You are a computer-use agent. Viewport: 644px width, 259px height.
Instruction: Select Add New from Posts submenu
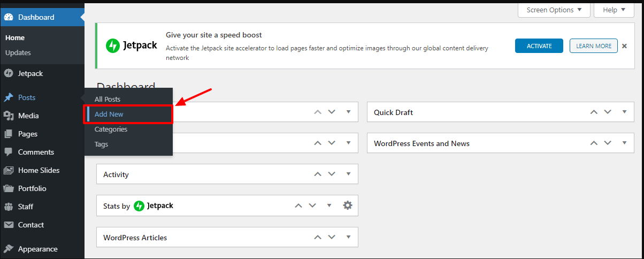[109, 114]
